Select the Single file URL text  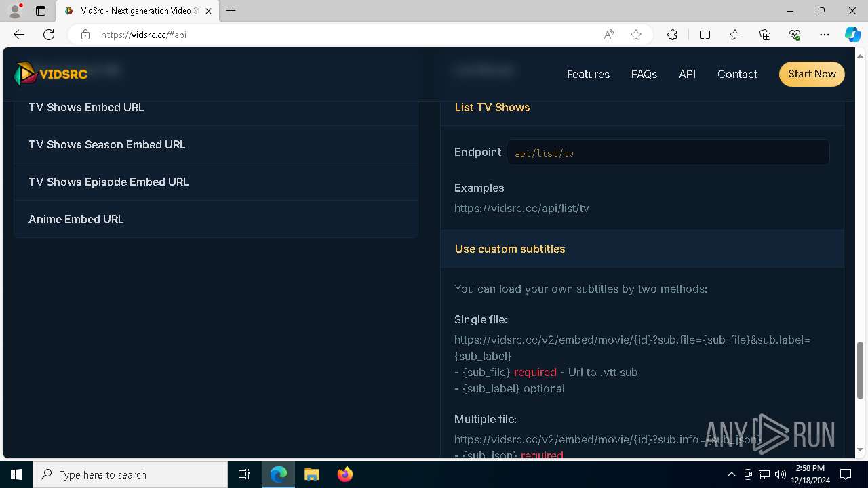(632, 347)
